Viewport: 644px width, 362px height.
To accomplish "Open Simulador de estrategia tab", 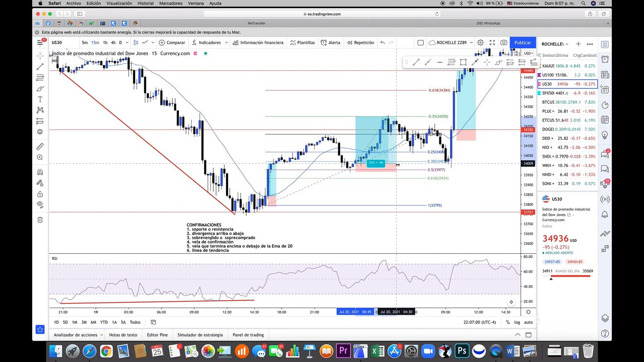I will [x=200, y=335].
